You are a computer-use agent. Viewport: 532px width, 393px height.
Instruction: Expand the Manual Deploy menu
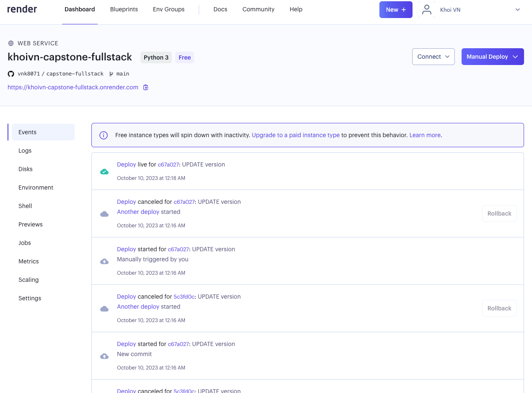493,57
